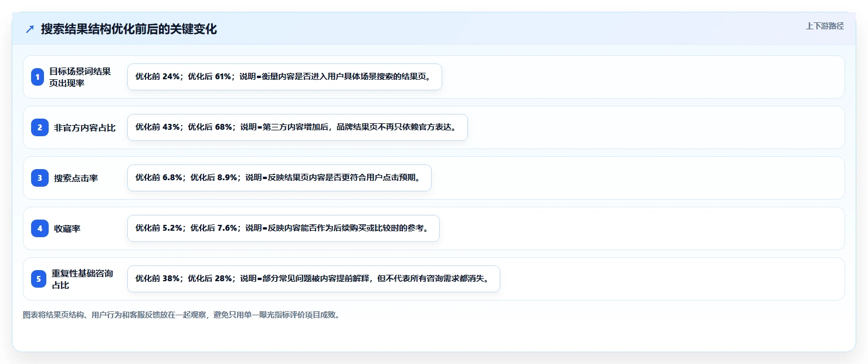This screenshot has height=364, width=868.
Task: Select the 非官方内容占比 label
Action: pyautogui.click(x=85, y=127)
